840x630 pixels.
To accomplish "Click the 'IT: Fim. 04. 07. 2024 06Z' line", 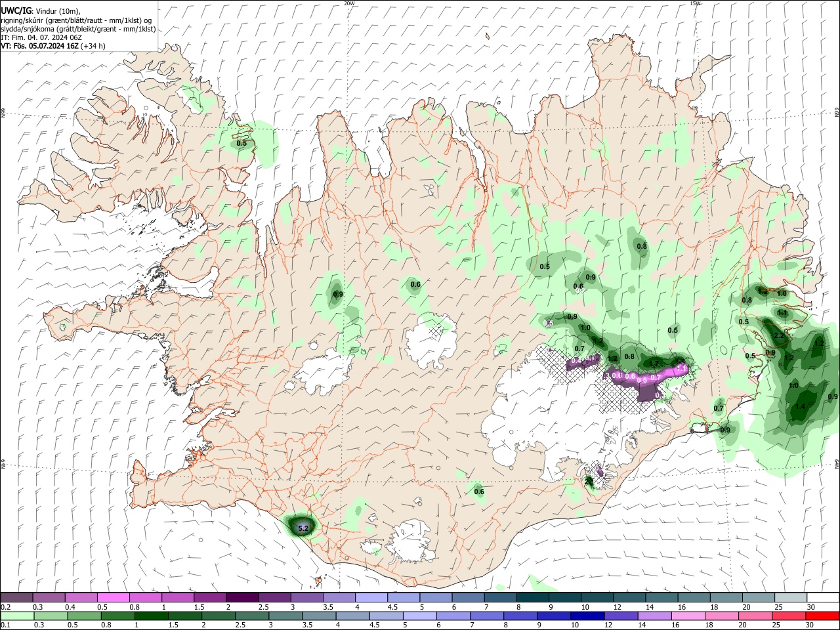I will pyautogui.click(x=41, y=37).
